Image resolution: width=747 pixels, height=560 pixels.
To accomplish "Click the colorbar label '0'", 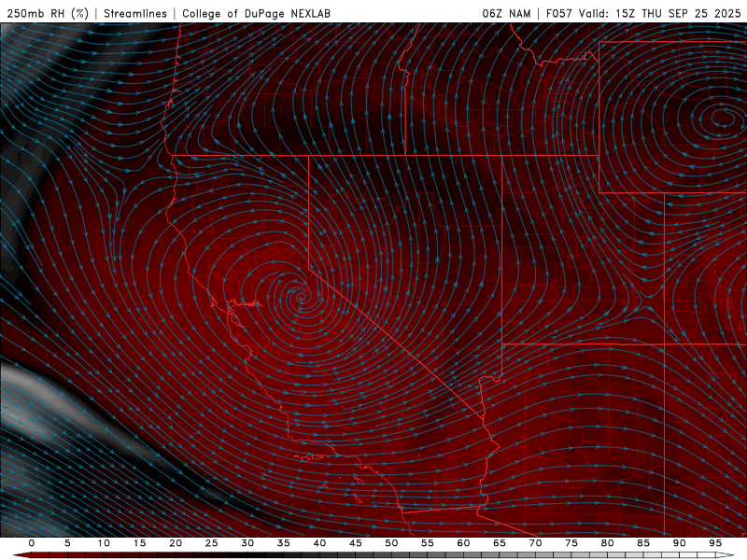I will click(x=32, y=543).
